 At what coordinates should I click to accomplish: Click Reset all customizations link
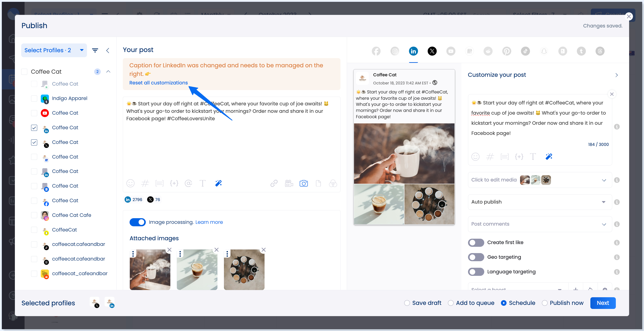tap(158, 83)
